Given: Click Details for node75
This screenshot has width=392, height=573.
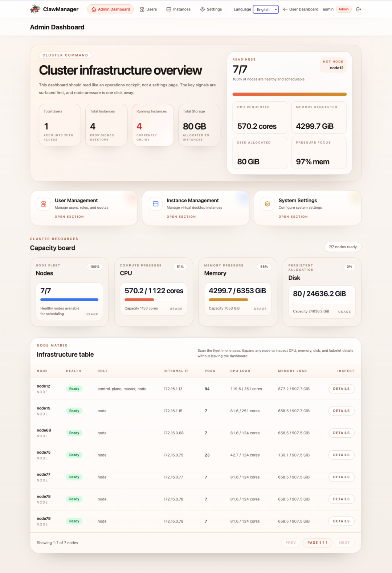Looking at the screenshot, I should click(x=342, y=455).
